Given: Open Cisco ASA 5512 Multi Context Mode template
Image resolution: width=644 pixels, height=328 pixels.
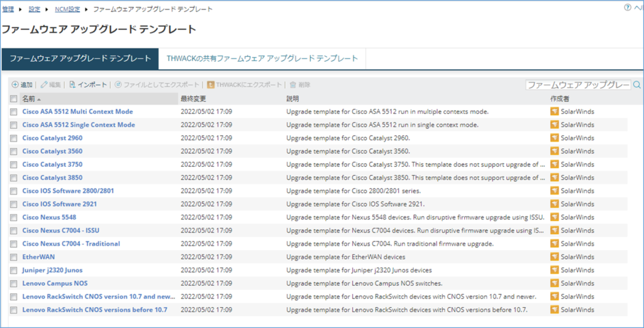Looking at the screenshot, I should (77, 112).
